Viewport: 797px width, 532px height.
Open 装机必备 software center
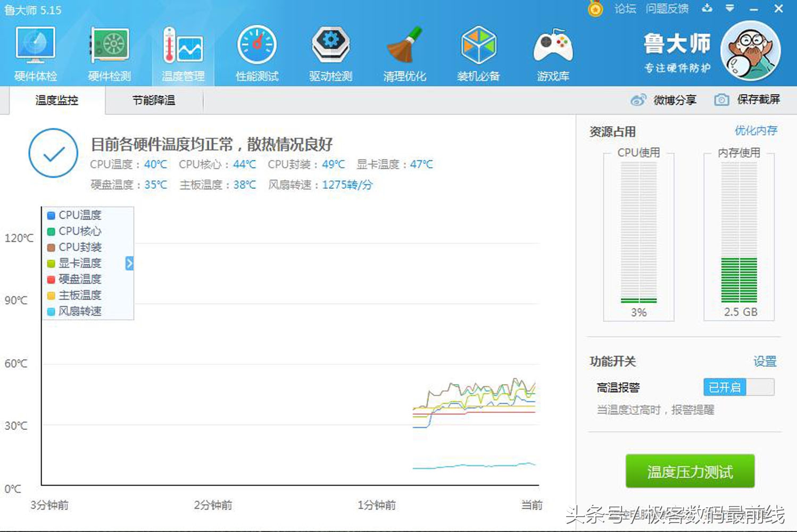pos(478,52)
